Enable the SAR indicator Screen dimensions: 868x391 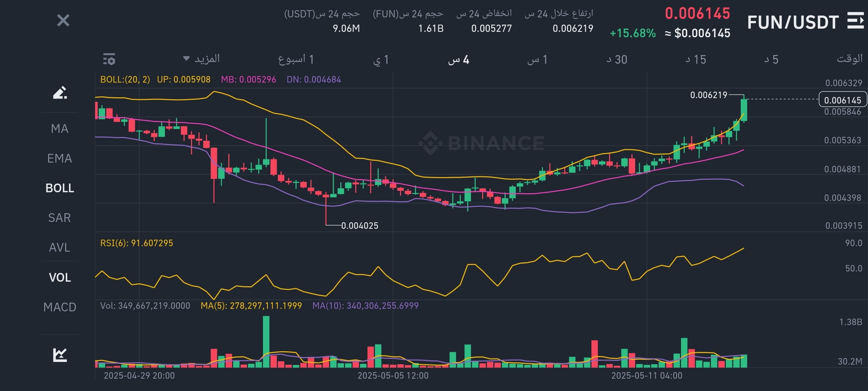pos(60,218)
